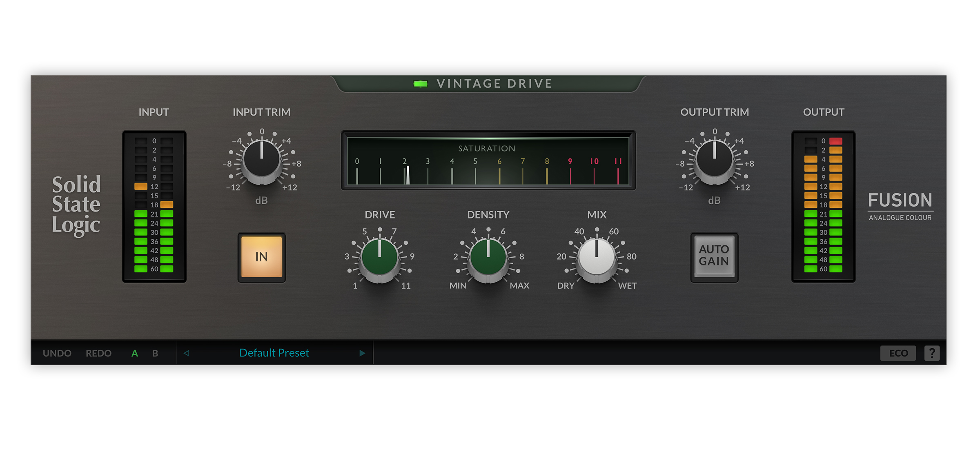Click the DRY label under Mix
This screenshot has width=980, height=459.
[566, 286]
